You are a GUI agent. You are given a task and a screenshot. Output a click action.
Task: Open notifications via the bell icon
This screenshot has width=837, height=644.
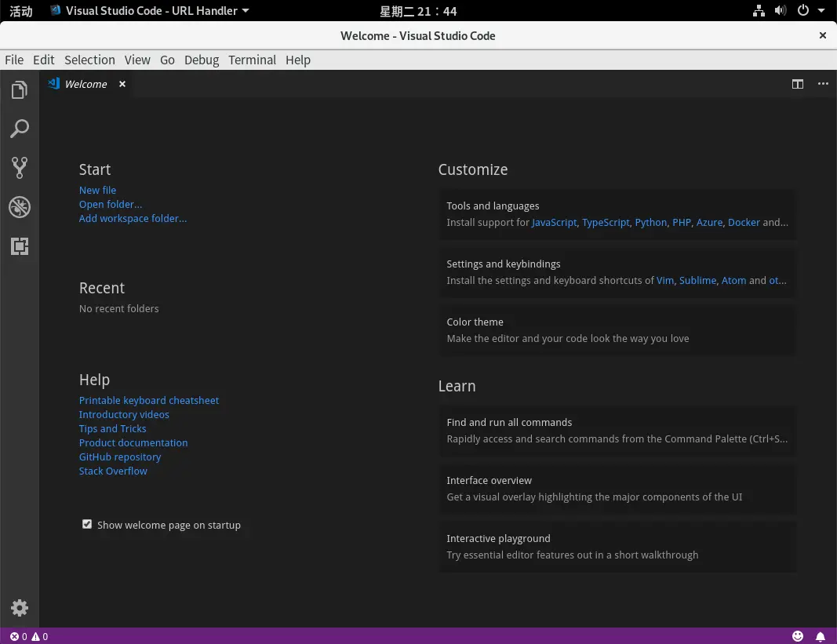(x=821, y=636)
